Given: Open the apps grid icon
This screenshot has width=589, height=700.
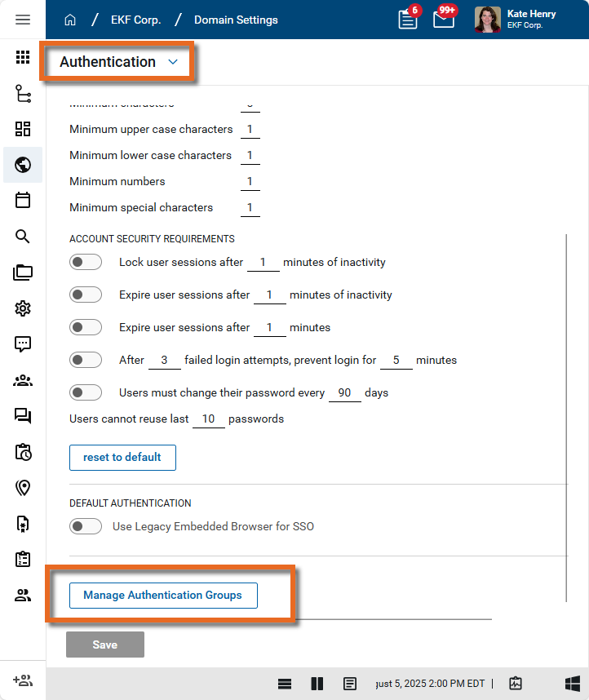Looking at the screenshot, I should pyautogui.click(x=23, y=58).
